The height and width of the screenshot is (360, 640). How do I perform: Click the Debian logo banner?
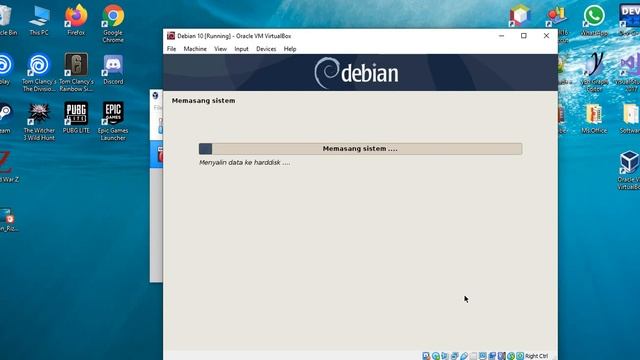[x=360, y=73]
